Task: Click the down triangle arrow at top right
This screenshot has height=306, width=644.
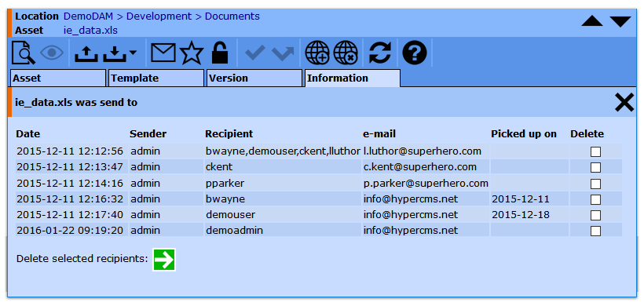Action: pyautogui.click(x=620, y=21)
